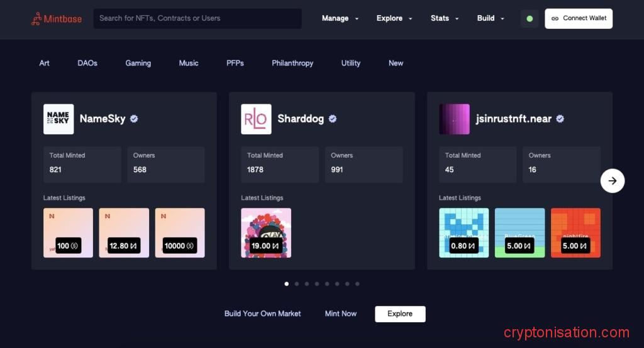644x348 pixels.
Task: Open the Build Your Own Market link
Action: point(262,313)
